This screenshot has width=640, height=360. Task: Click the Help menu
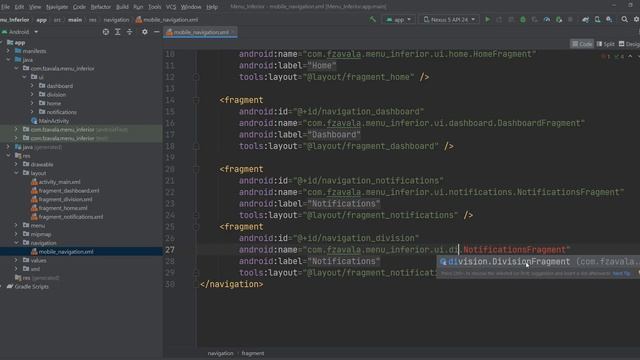tap(211, 7)
